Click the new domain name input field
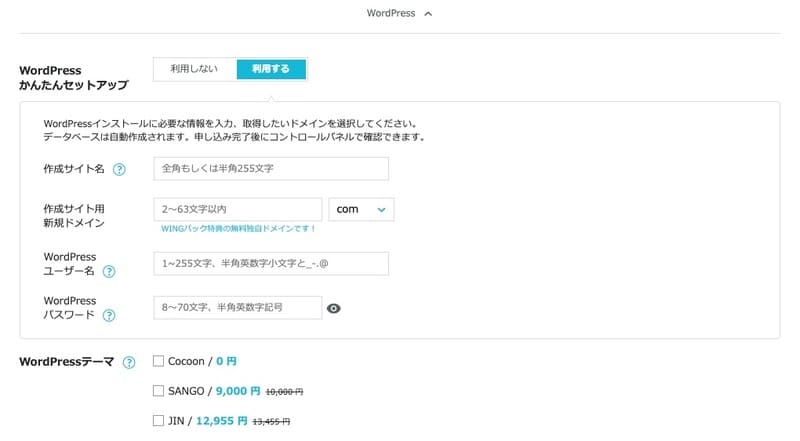 point(238,209)
